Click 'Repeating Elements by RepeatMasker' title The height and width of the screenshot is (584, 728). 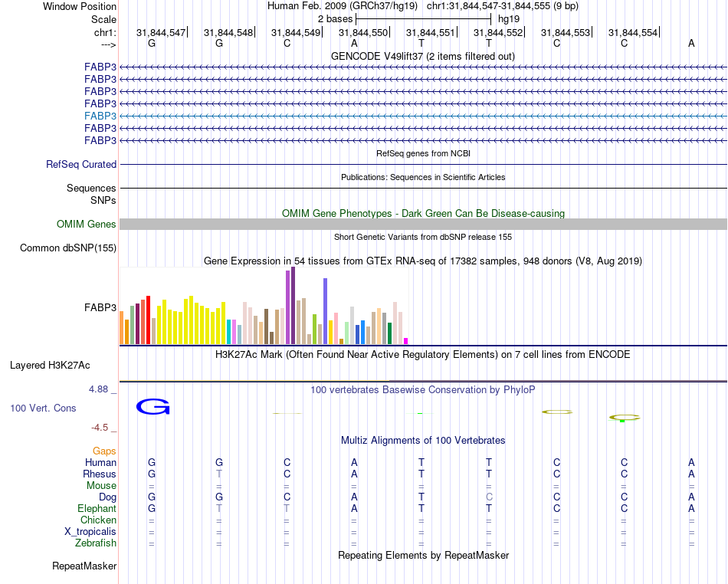424,556
